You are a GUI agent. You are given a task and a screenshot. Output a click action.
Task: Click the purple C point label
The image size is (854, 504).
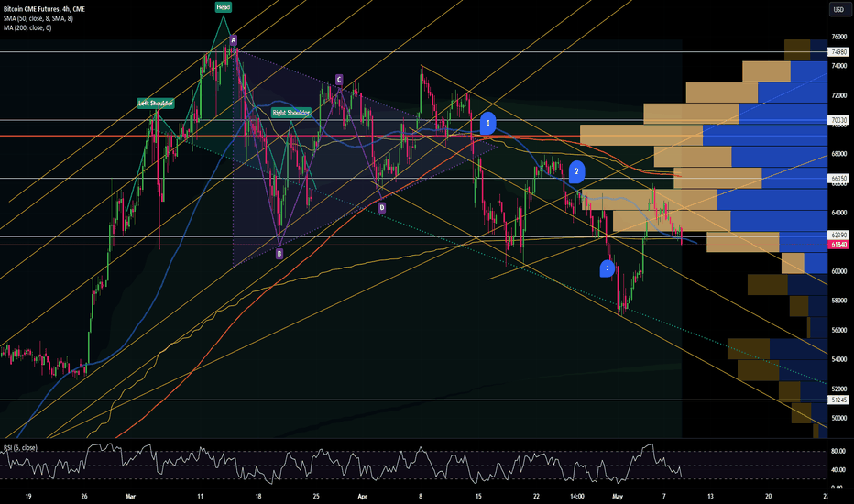click(339, 80)
